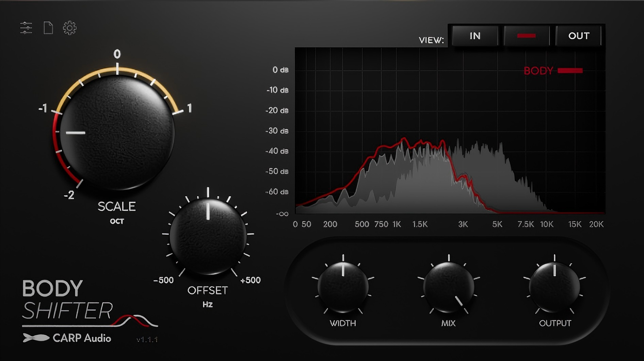Screen dimensions: 644x361
Task: Toggle the IN view button
Action: point(475,36)
